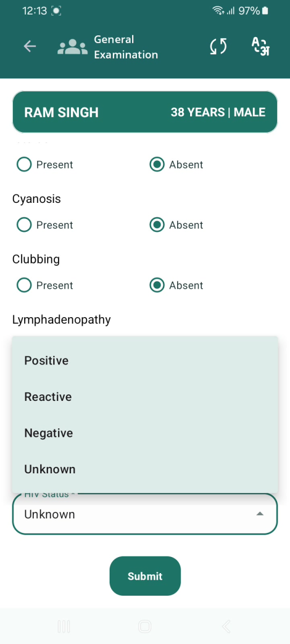Tap the RAM SINGH patient banner
Image resolution: width=290 pixels, height=644 pixels.
tap(145, 112)
